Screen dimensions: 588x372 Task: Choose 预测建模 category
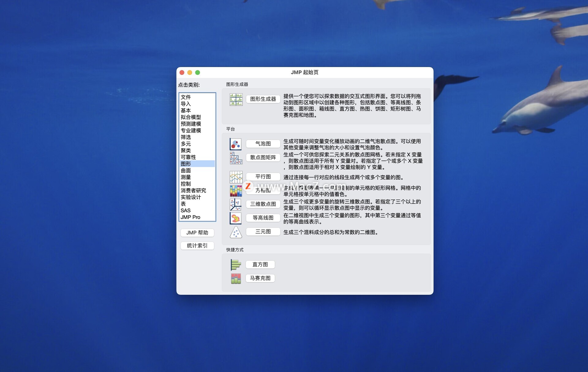tap(197, 124)
